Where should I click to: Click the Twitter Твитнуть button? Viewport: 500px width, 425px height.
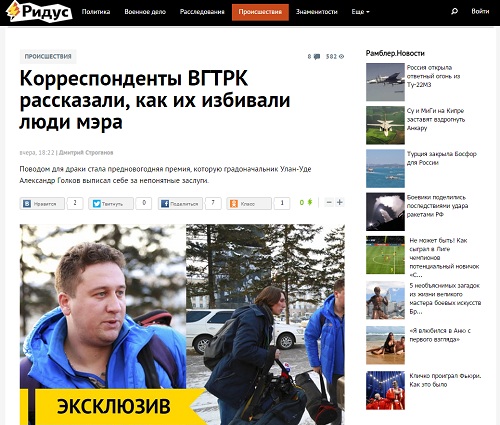point(111,203)
